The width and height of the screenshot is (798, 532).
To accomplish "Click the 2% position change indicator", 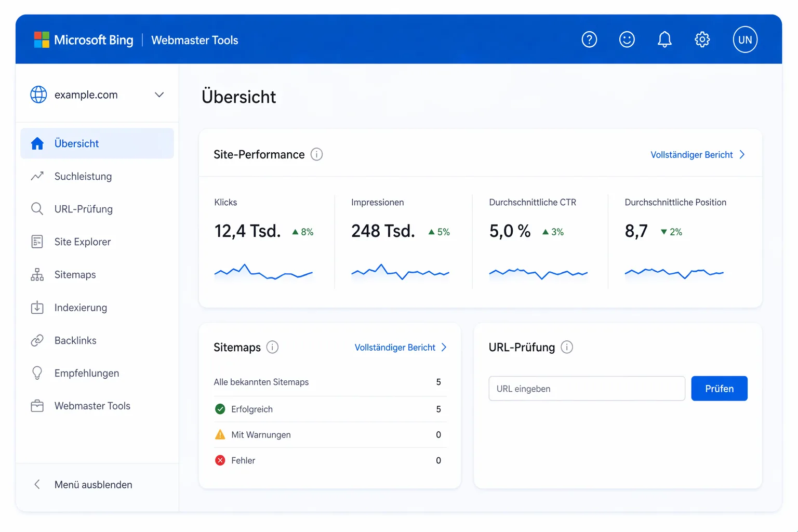I will (672, 232).
